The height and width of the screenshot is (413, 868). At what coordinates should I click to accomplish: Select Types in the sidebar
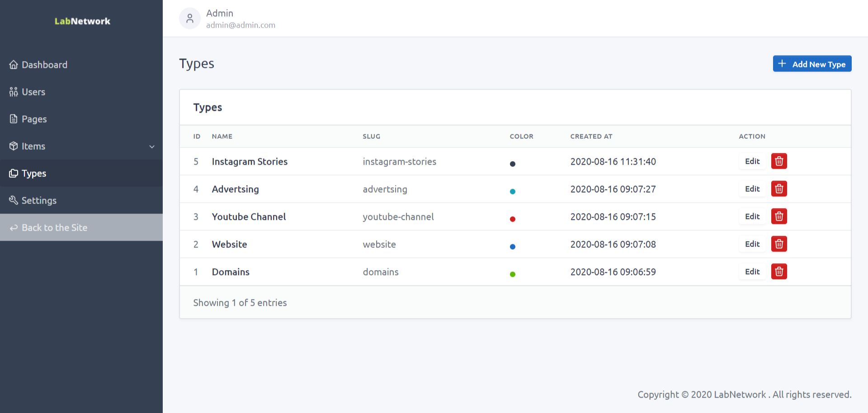tap(34, 173)
